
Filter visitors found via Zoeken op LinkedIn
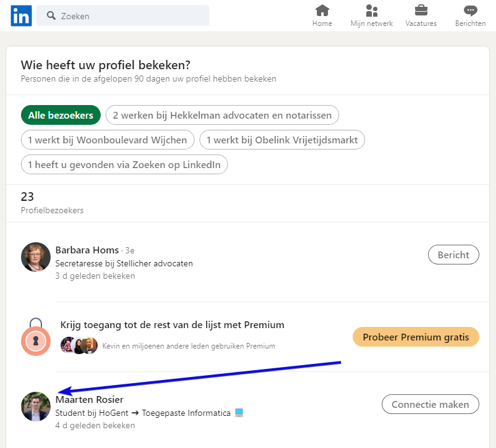[x=124, y=164]
